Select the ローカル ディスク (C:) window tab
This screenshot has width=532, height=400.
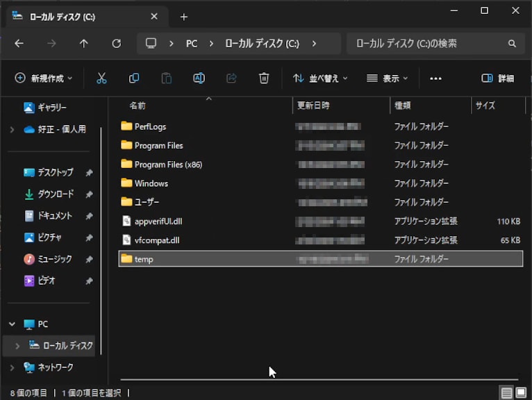pos(87,17)
